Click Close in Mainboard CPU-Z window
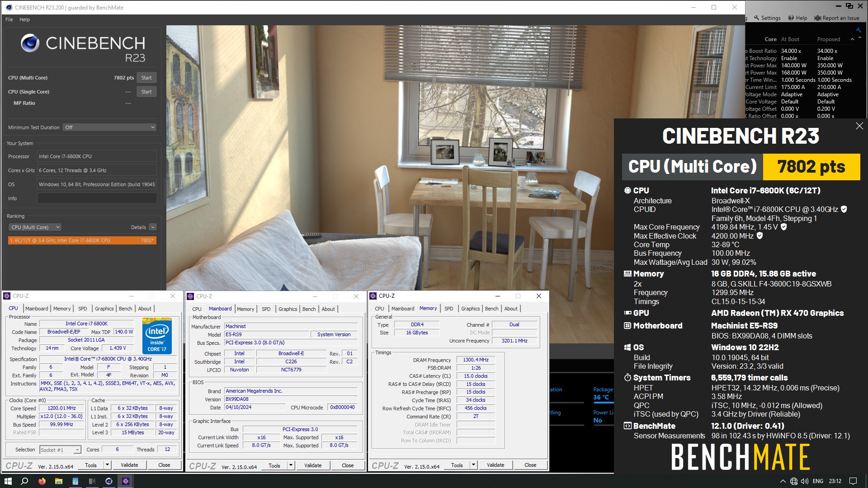 [x=348, y=465]
